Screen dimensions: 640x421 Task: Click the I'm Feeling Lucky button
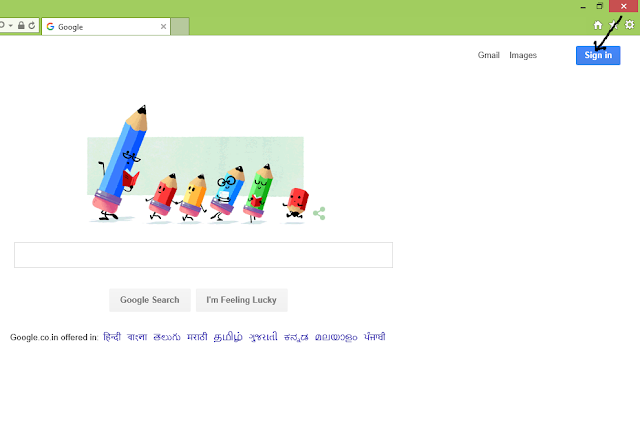242,300
